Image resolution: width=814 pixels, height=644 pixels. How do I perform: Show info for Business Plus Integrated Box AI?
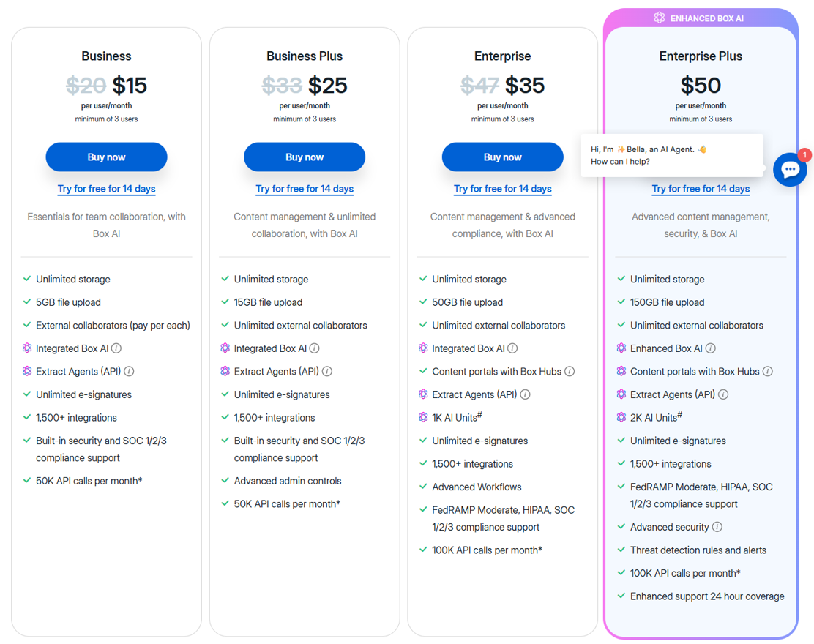(x=315, y=348)
